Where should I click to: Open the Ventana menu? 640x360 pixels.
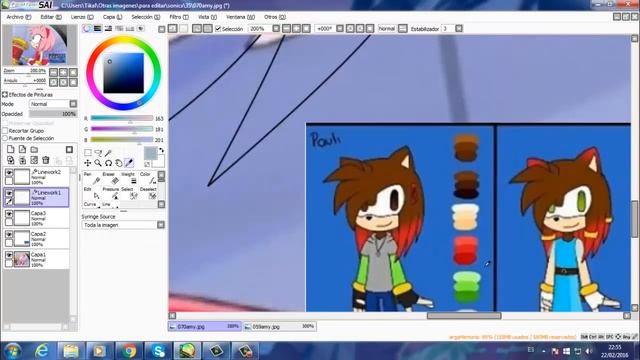[x=240, y=17]
